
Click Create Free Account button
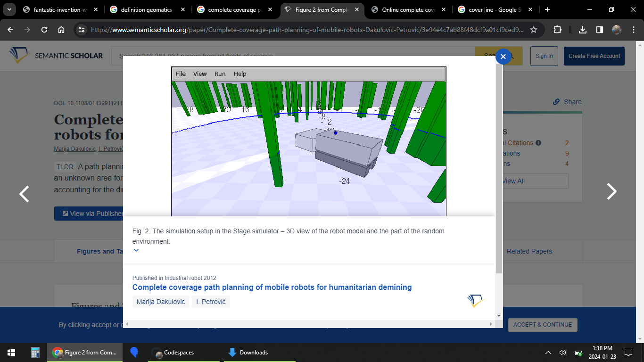[594, 56]
